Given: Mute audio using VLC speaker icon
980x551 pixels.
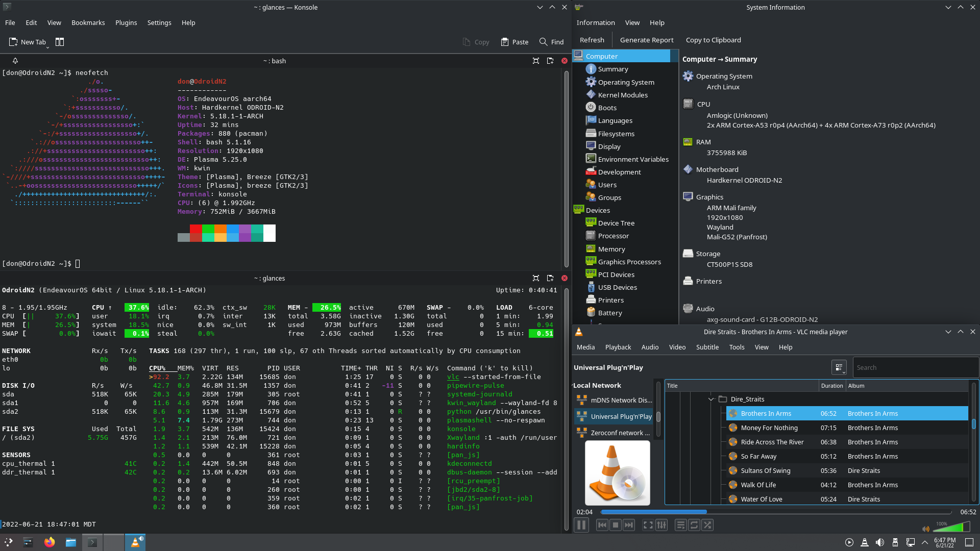Looking at the screenshot, I should 926,529.
